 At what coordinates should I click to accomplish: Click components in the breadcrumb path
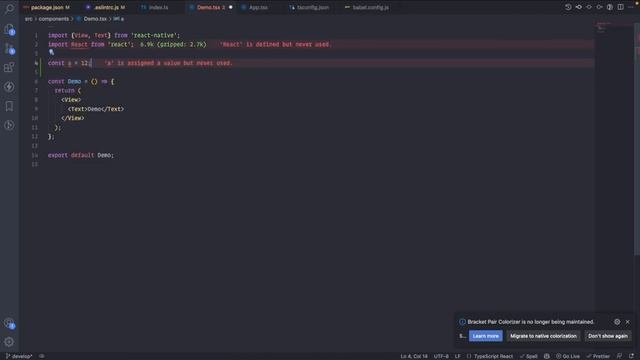click(x=53, y=19)
